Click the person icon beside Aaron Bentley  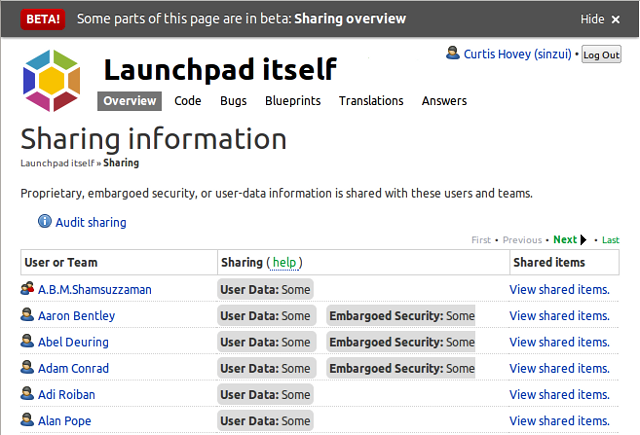27,315
